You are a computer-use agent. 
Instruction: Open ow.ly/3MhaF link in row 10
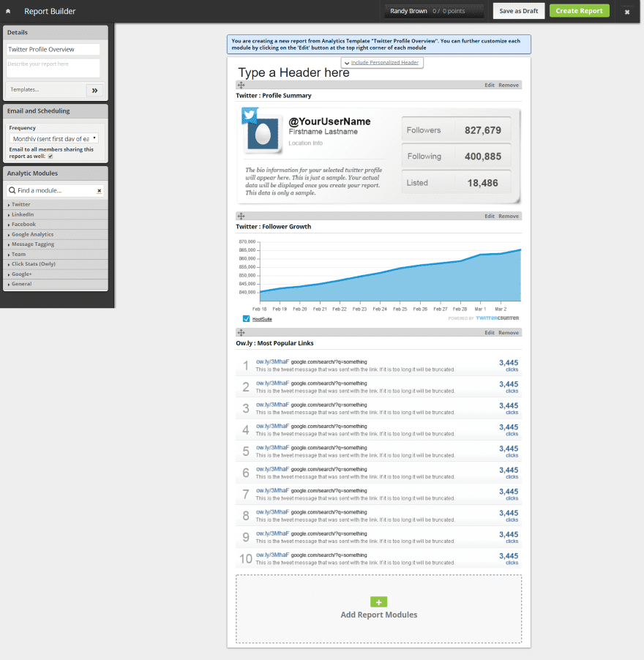pos(273,555)
